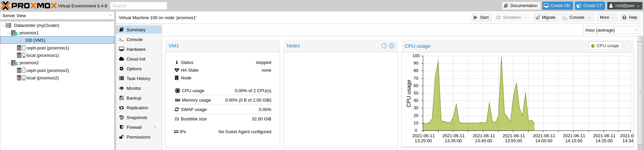Click the Proxmox logo icon
Viewport: 644px width, 150px height.
click(5, 6)
